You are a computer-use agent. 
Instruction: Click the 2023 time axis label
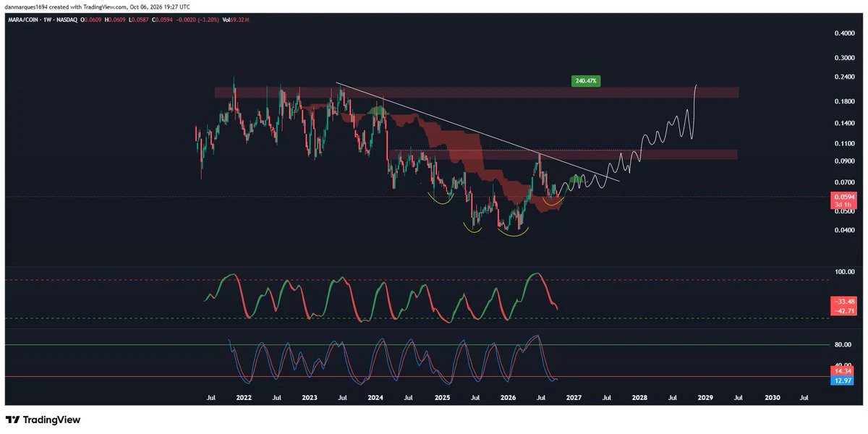[x=310, y=398]
